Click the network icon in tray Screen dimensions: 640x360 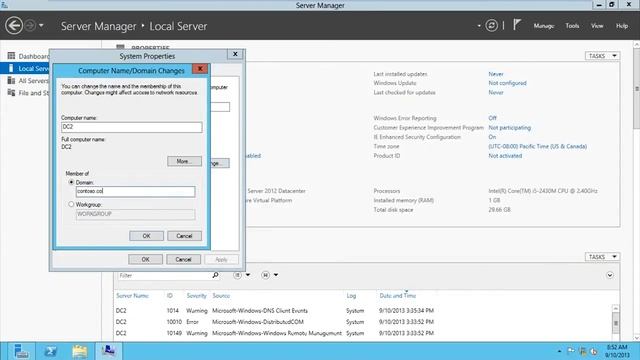[582, 351]
